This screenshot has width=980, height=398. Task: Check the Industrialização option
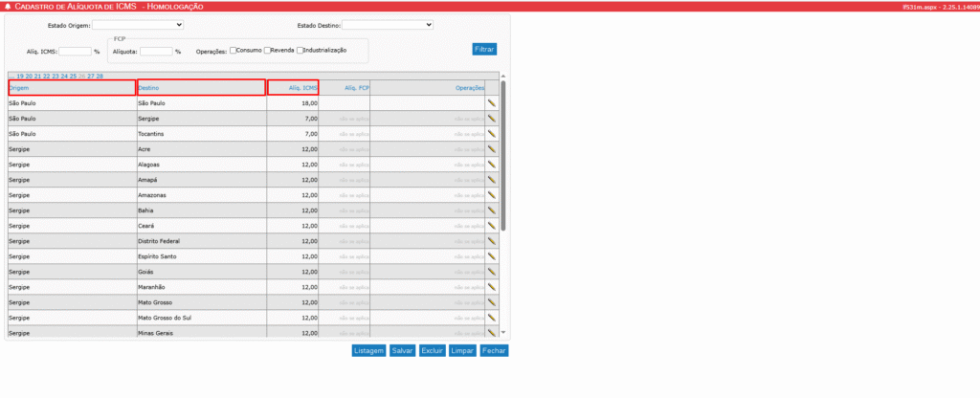point(301,51)
